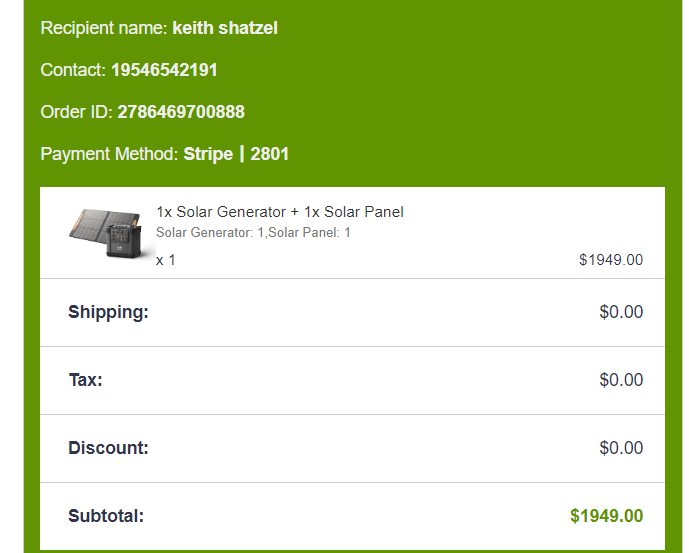Click the tax amount $0.00 value

point(621,380)
